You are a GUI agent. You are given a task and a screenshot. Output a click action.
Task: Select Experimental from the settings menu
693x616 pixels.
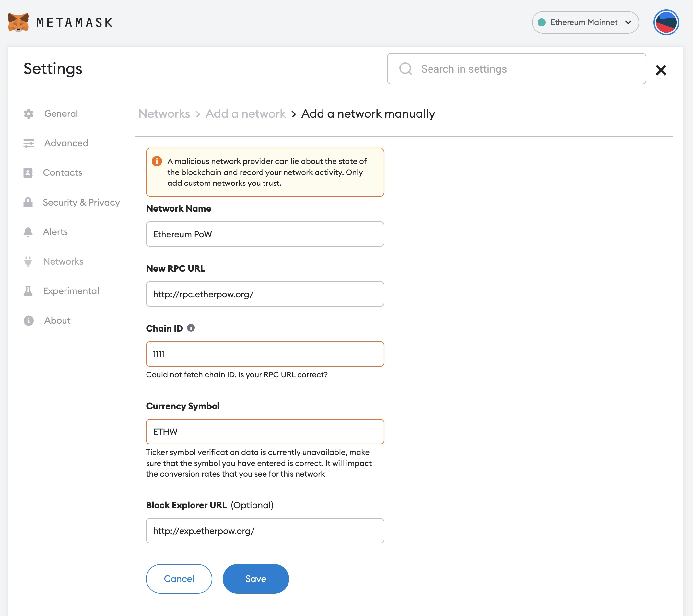[71, 291]
